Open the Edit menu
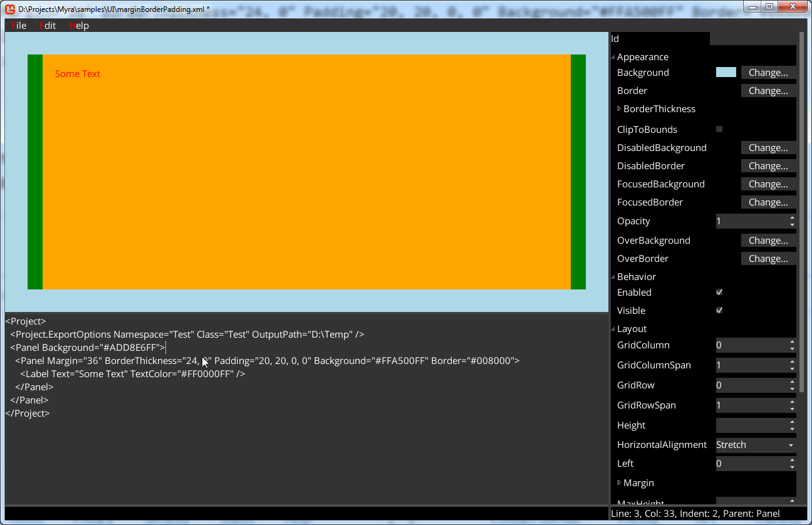 point(48,26)
